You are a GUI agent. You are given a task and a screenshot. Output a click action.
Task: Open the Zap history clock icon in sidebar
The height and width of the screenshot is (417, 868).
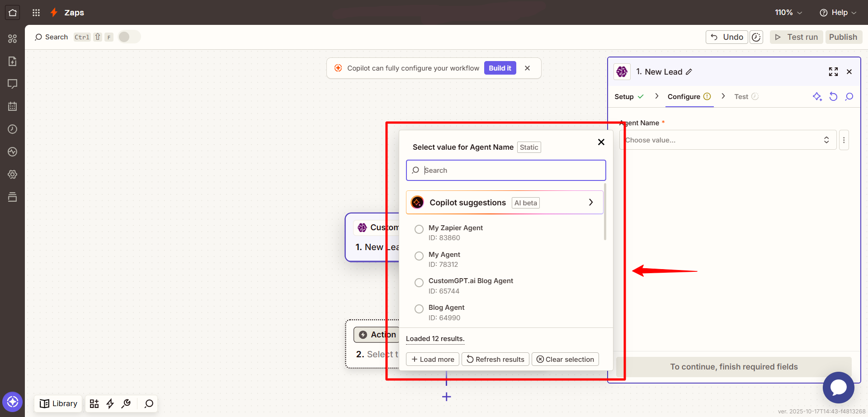(x=13, y=129)
